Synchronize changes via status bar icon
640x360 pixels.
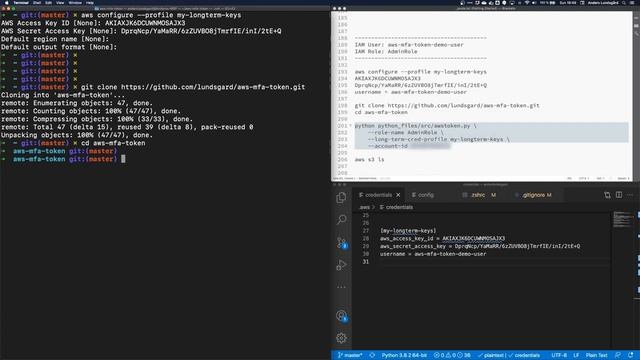pyautogui.click(x=372, y=355)
